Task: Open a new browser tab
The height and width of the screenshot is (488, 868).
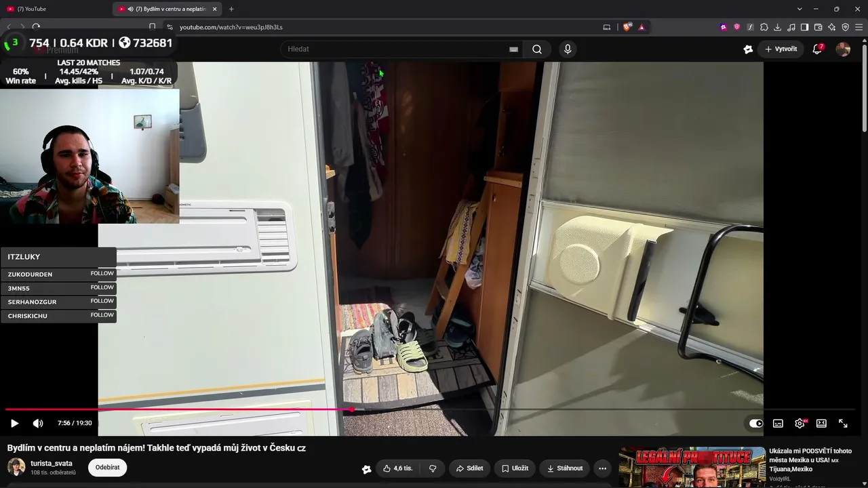Action: [x=231, y=9]
